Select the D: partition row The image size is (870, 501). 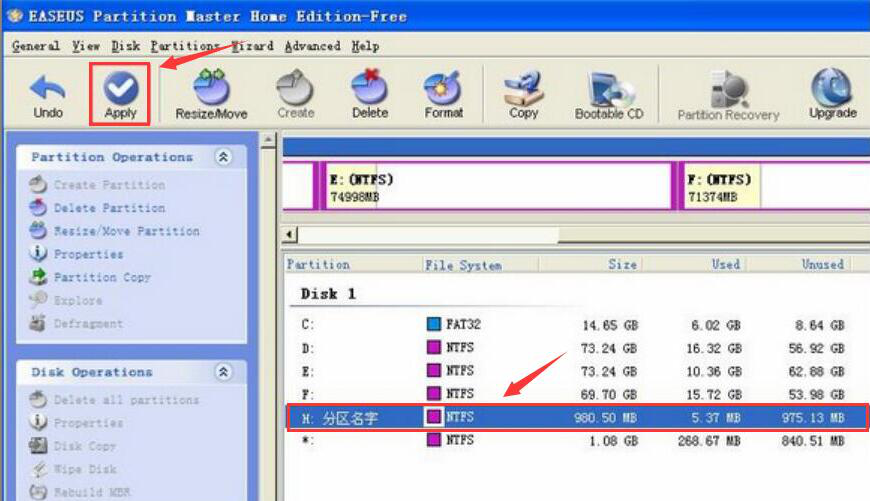577,348
